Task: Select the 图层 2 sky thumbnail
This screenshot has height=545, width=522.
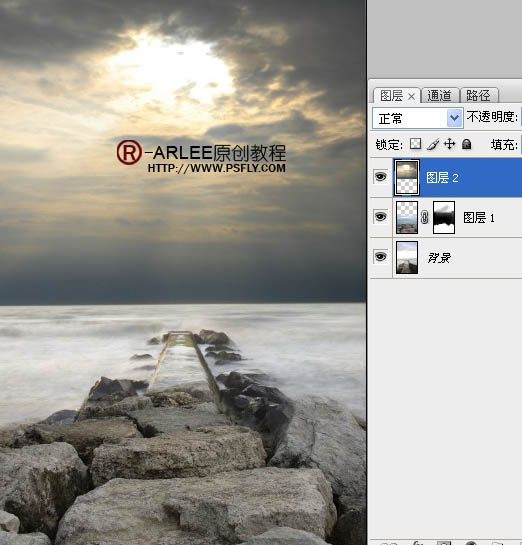Action: coord(407,178)
